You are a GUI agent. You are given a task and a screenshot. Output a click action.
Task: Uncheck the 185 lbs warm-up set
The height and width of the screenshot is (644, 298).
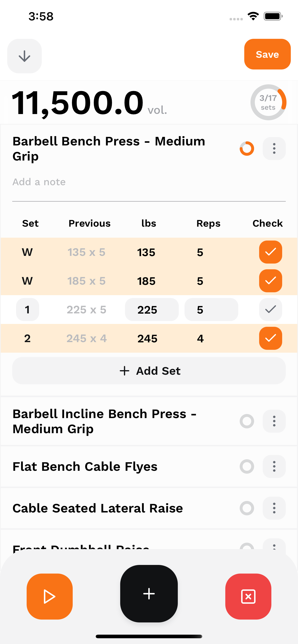click(270, 281)
